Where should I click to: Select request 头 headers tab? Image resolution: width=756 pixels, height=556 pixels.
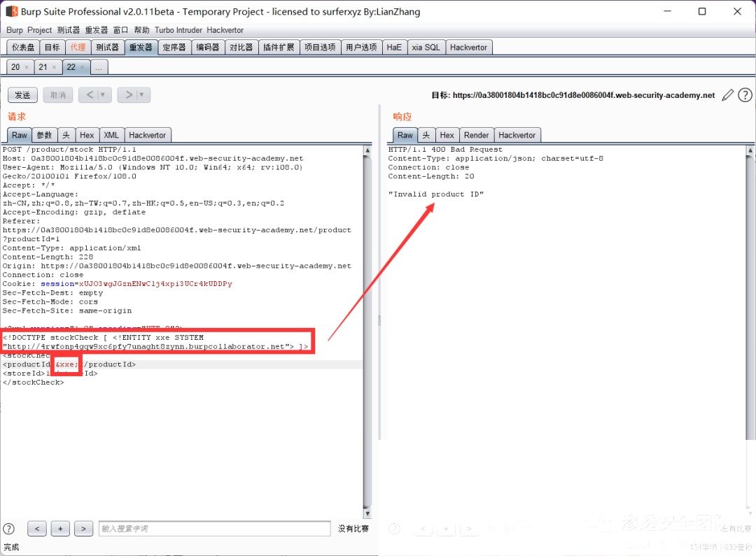(x=66, y=135)
